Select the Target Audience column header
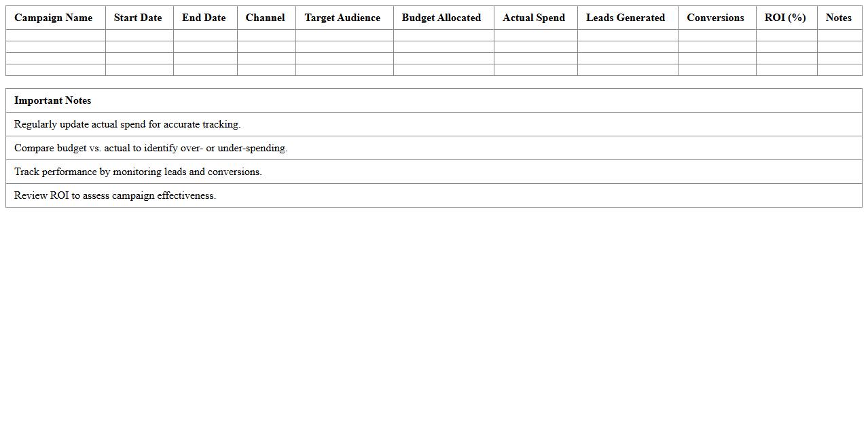This screenshot has height=441, width=868. 342,18
